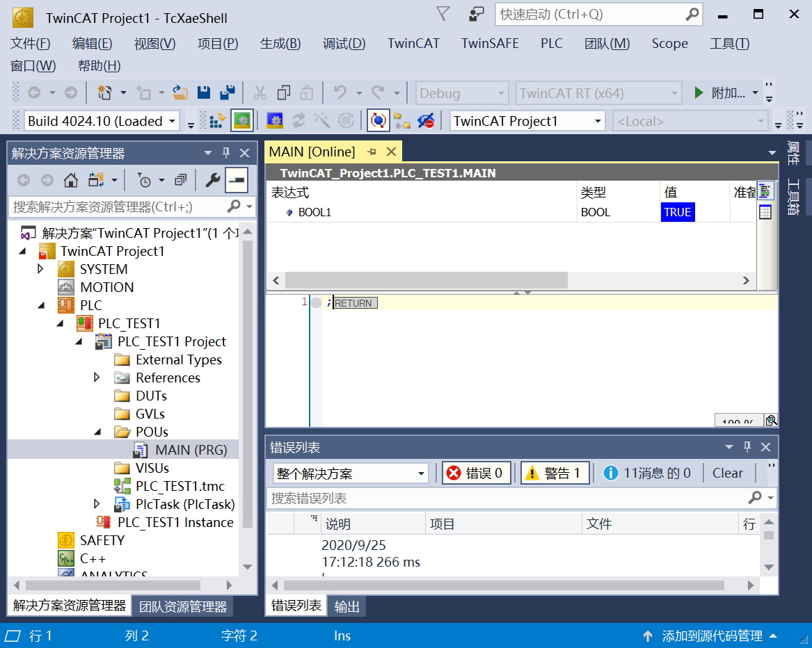The height and width of the screenshot is (648, 812).
Task: Click the green Start attach arrow
Action: pyautogui.click(x=699, y=93)
